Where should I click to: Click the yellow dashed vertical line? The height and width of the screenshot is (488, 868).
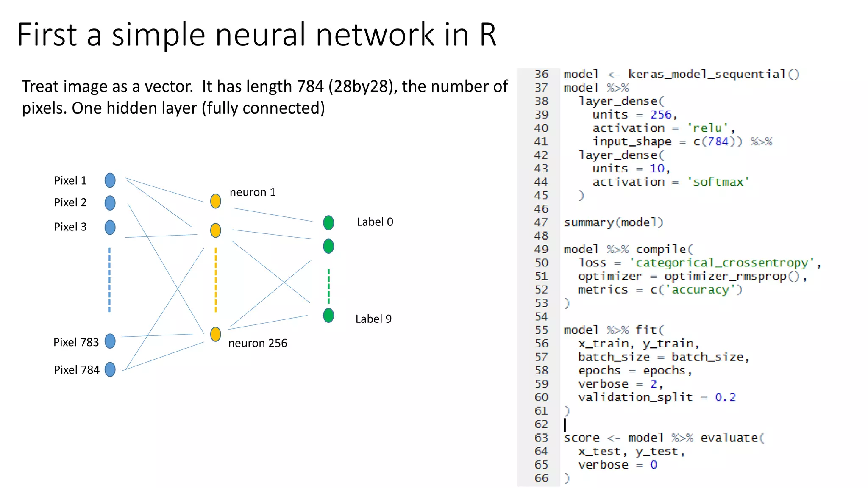click(x=216, y=280)
